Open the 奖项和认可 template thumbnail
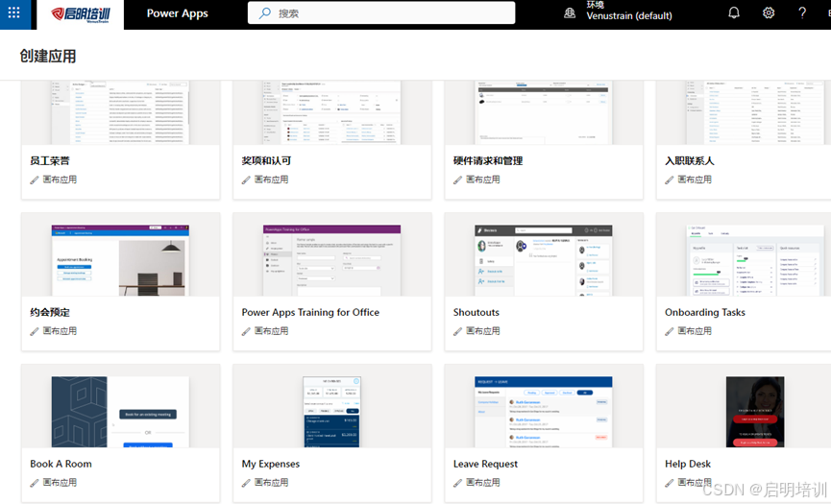 (x=331, y=112)
